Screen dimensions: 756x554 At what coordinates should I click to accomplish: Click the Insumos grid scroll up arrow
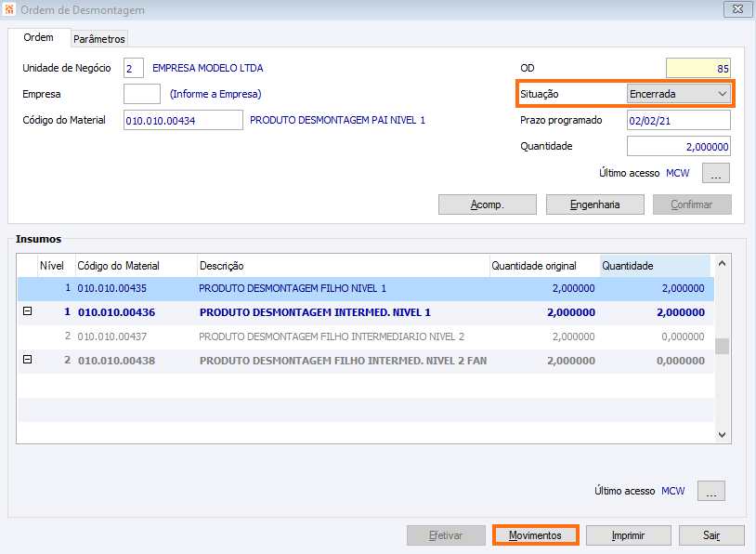pyautogui.click(x=722, y=263)
